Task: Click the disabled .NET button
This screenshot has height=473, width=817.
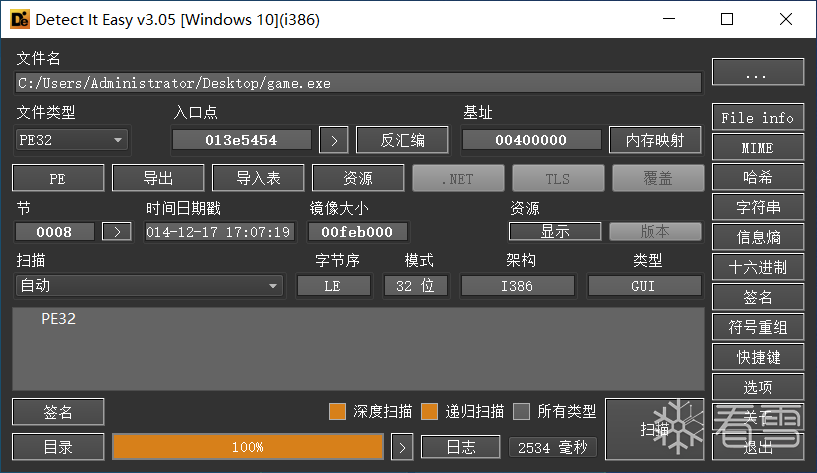Action: coord(458,178)
